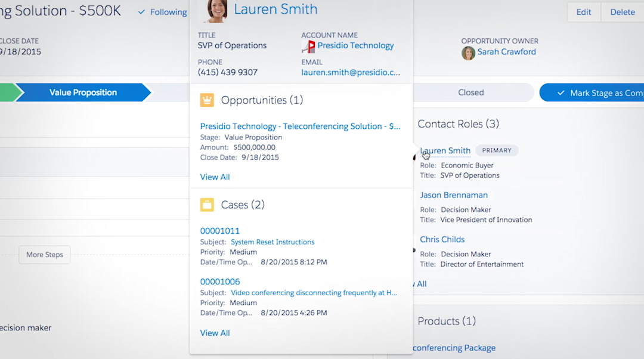Click the More Steps button
This screenshot has height=359, width=644.
44,255
